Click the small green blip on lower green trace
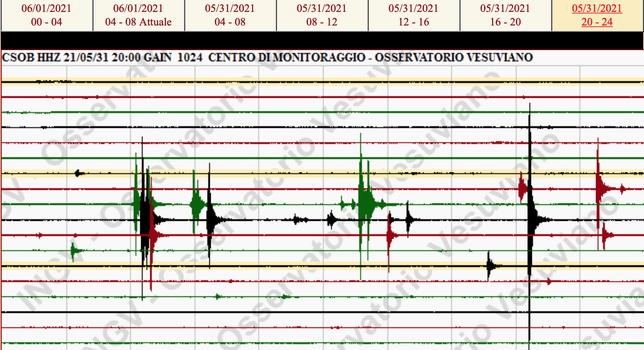This screenshot has height=350, width=644. (217, 296)
